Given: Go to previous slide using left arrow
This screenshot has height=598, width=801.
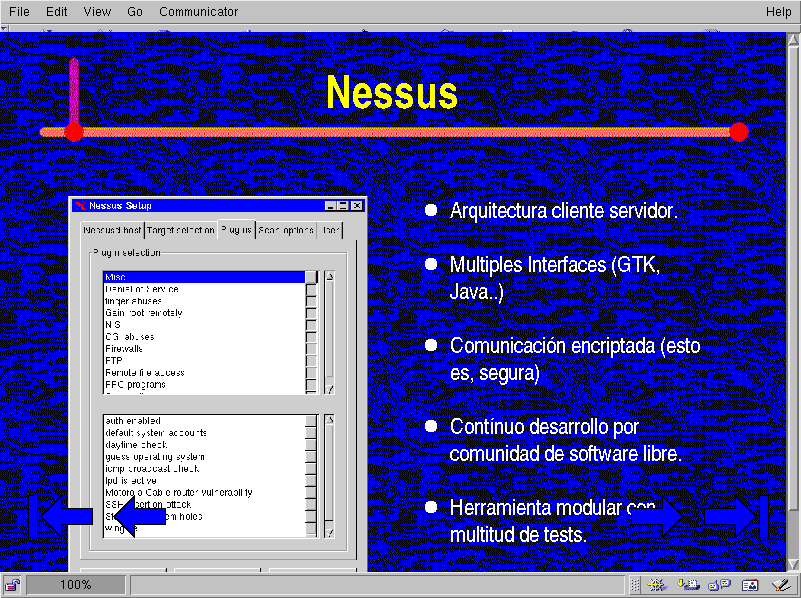Looking at the screenshot, I should pyautogui.click(x=139, y=516).
